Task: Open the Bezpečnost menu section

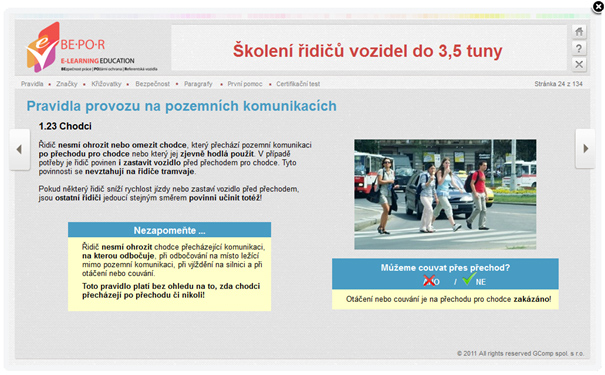Action: (152, 84)
